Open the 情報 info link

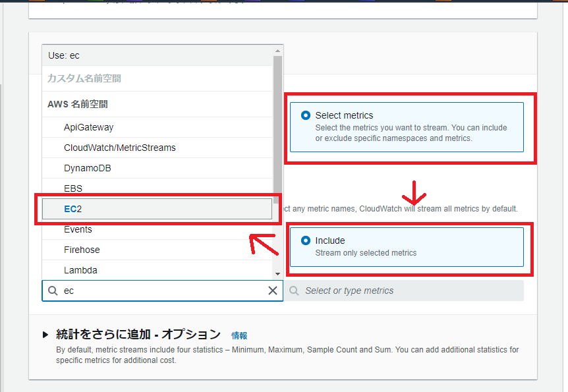239,335
